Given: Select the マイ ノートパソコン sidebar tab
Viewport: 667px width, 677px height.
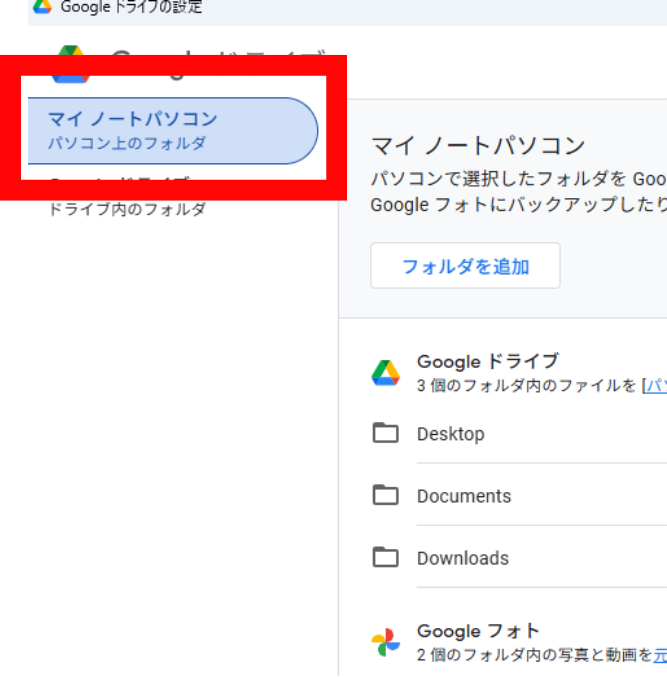Looking at the screenshot, I should [173, 131].
